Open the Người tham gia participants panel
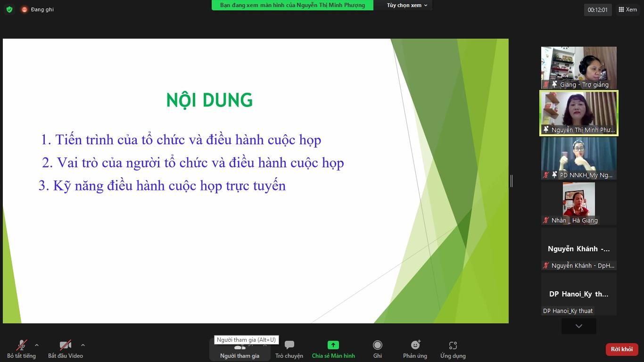Viewport: 644px width, 362px height. click(239, 349)
